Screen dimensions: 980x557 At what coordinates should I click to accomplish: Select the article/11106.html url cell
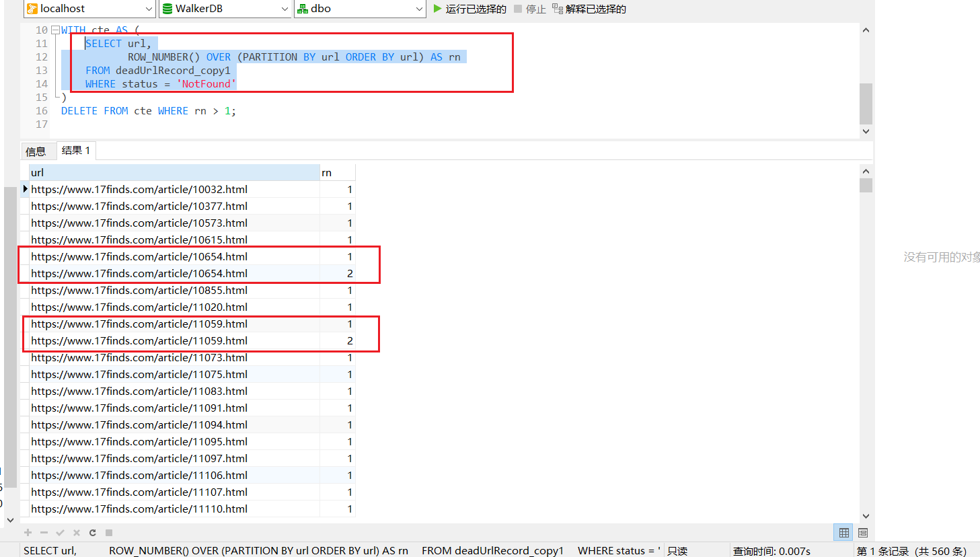174,476
